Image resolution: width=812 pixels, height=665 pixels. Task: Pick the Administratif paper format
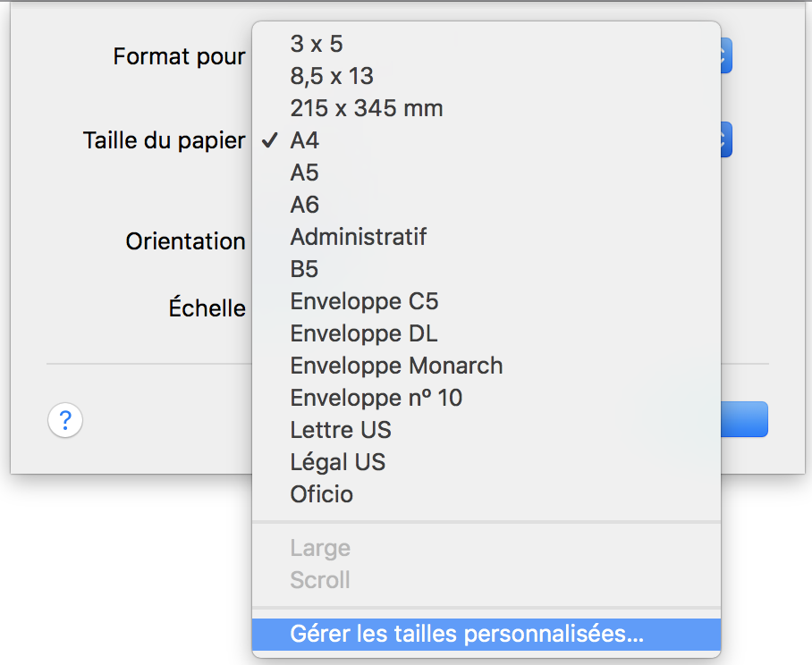pos(359,237)
